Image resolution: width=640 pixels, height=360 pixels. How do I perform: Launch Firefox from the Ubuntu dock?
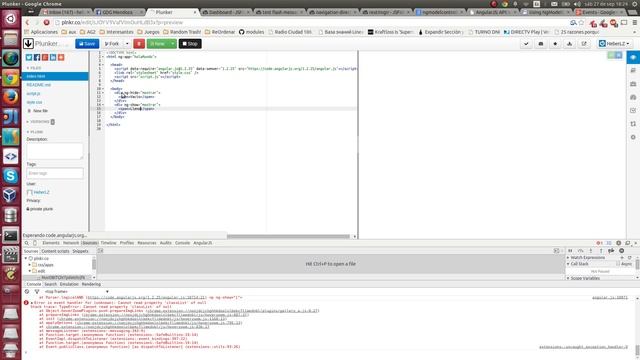[x=11, y=97]
